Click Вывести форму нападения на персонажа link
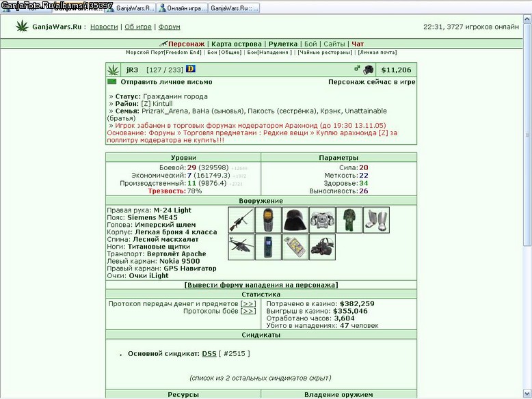 pyautogui.click(x=261, y=285)
